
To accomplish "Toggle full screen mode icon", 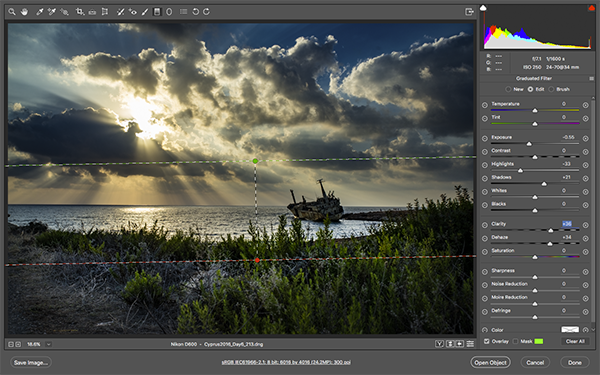I will (x=469, y=12).
